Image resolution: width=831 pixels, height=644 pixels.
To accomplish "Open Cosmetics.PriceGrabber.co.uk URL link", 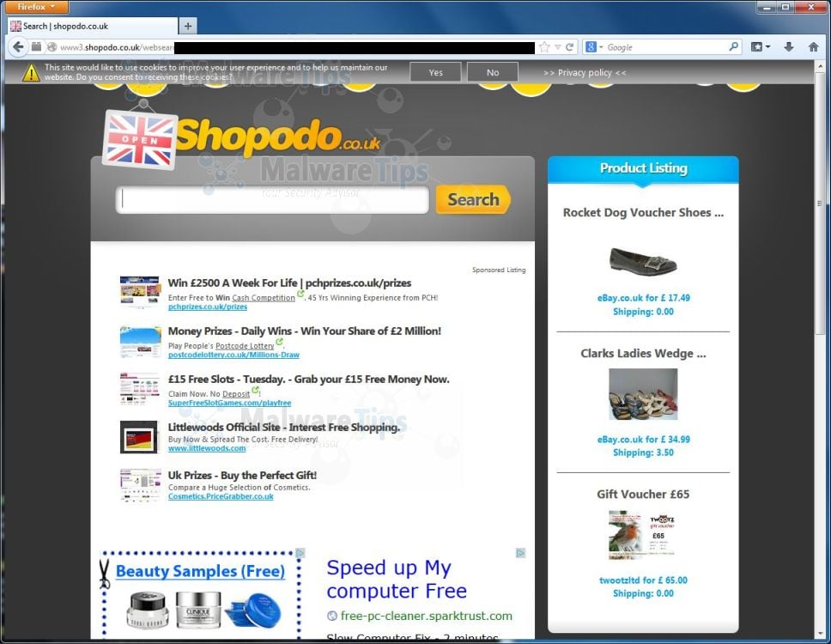I will [221, 496].
